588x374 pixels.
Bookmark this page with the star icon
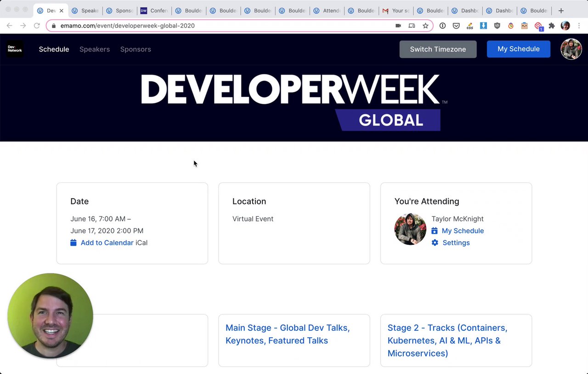coord(425,26)
